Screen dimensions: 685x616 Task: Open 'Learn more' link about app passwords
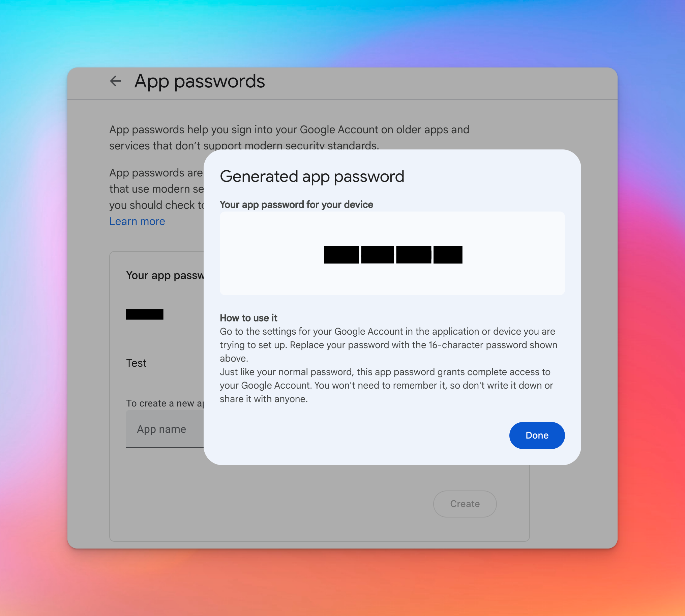point(137,221)
